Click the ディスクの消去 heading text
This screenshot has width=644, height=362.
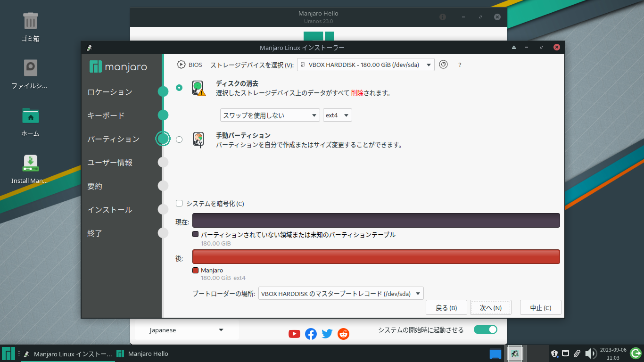point(237,83)
